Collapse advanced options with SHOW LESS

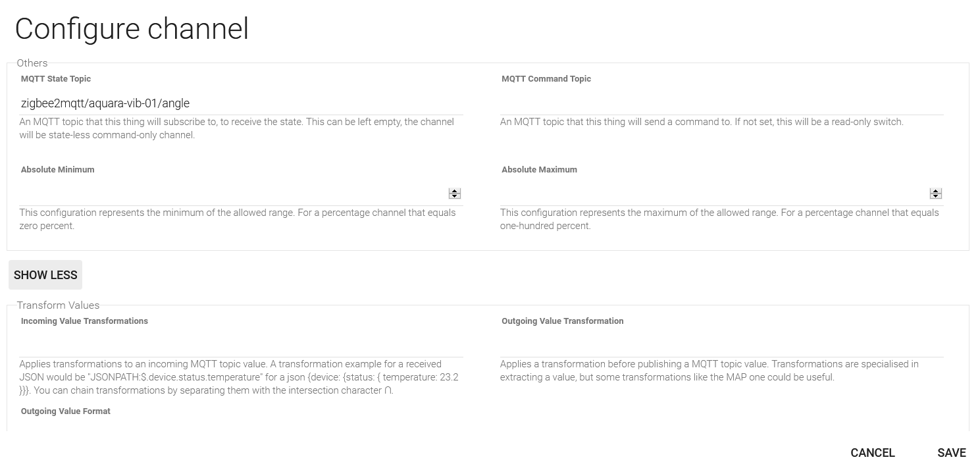click(x=45, y=275)
